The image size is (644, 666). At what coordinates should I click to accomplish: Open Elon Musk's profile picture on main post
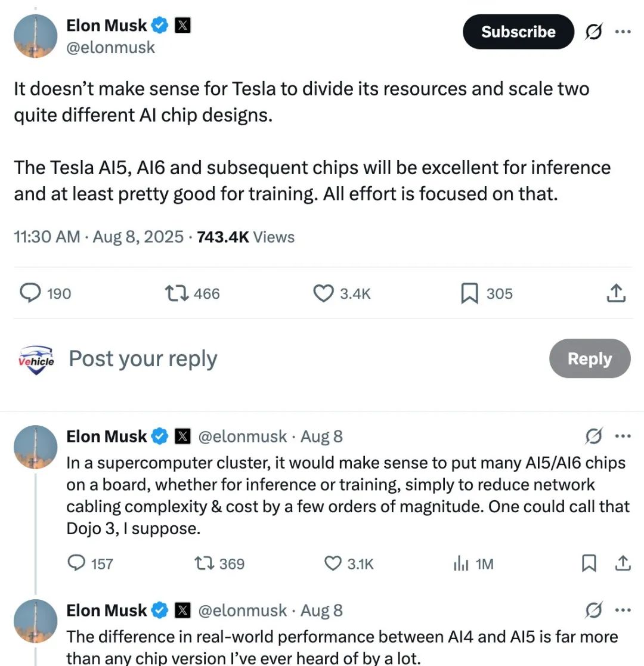click(x=35, y=36)
